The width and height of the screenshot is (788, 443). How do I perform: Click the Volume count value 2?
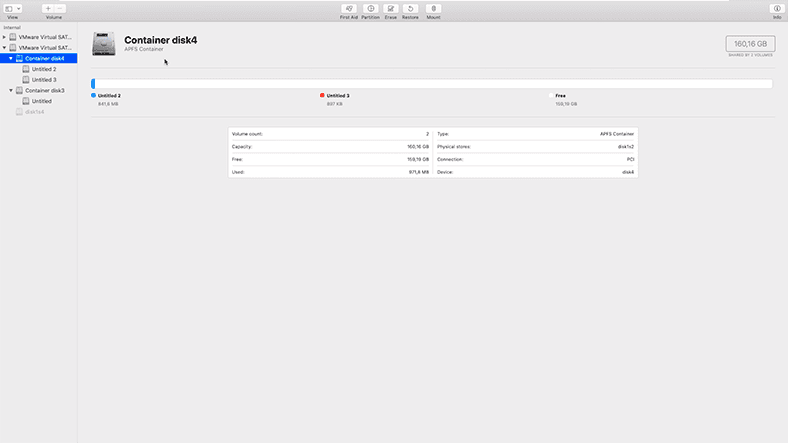click(428, 134)
